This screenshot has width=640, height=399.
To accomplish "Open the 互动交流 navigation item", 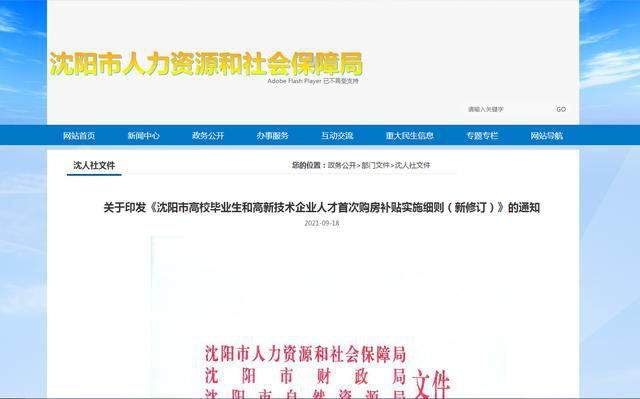I will 337,135.
